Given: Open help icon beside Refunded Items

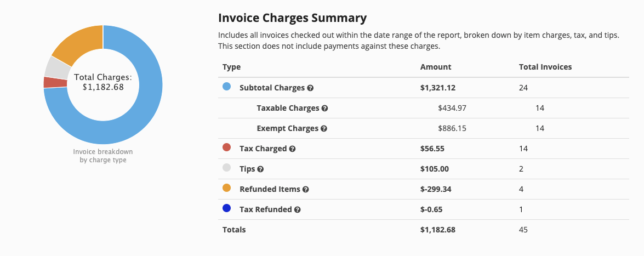Looking at the screenshot, I should coord(306,190).
